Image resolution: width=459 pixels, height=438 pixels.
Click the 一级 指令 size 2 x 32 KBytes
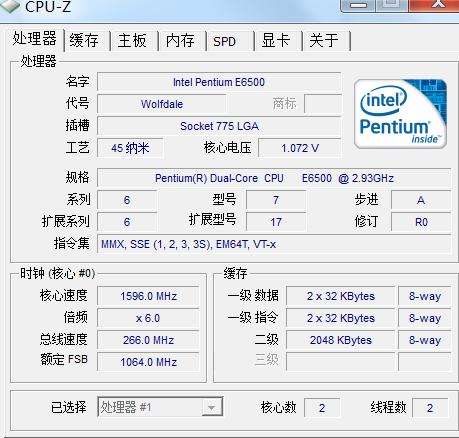[341, 318]
